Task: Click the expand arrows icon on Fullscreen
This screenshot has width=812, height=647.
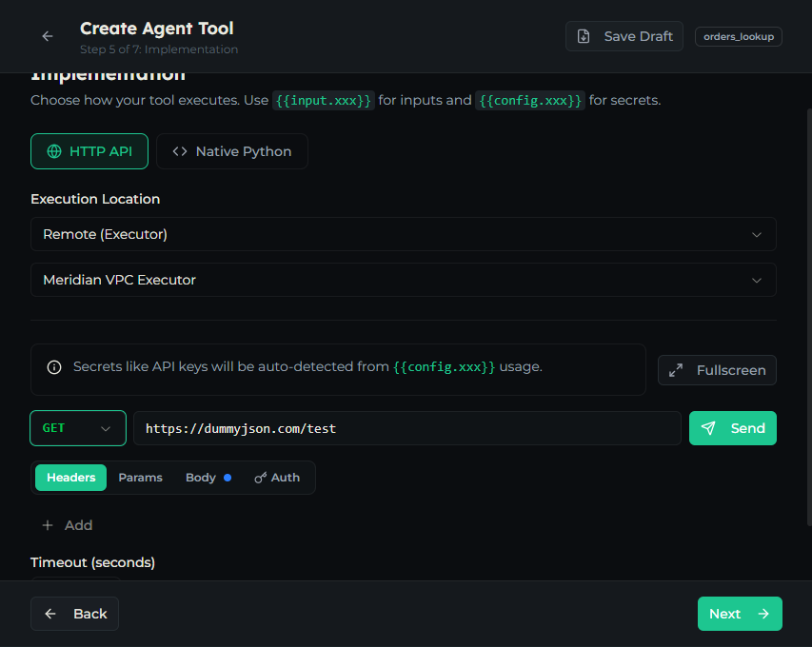Action: pos(675,370)
